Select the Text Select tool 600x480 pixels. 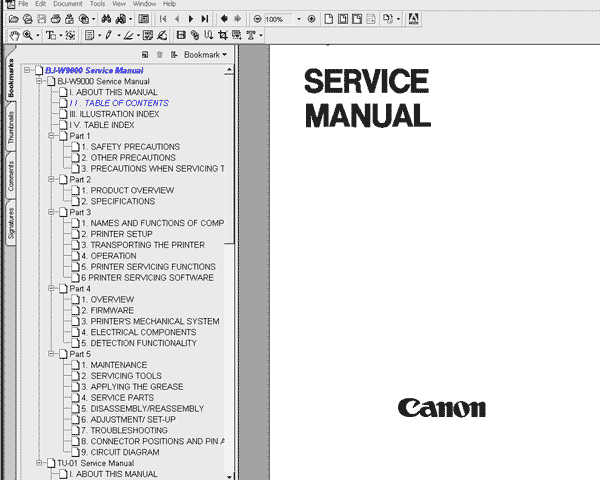click(x=51, y=36)
